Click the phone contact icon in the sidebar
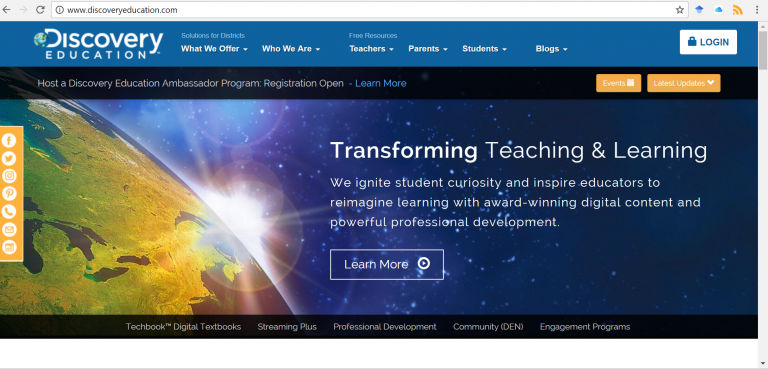This screenshot has height=369, width=768. 9,211
